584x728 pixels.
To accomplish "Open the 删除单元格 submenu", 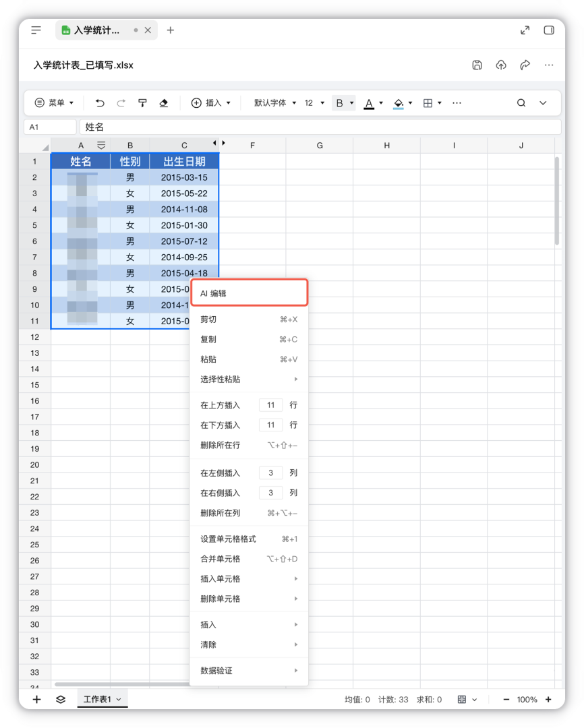I will (250, 599).
